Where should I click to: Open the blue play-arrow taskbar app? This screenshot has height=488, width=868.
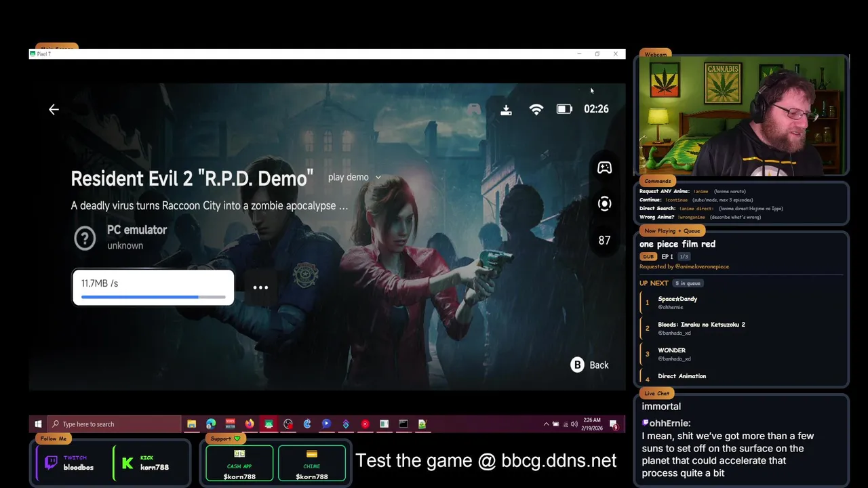point(326,424)
